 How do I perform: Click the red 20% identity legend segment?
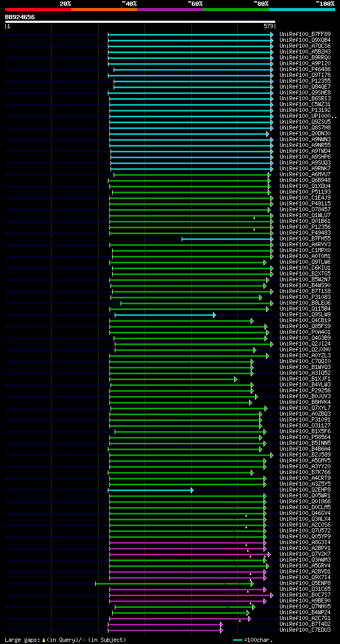38,9
